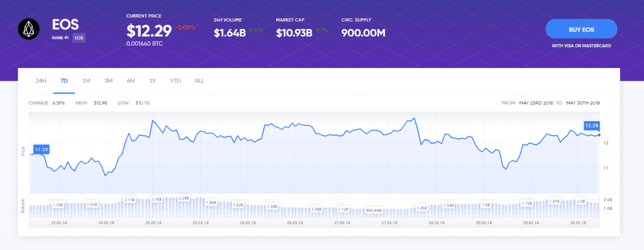
Task: Click the 964.44M volume label
Action: [x=374, y=210]
